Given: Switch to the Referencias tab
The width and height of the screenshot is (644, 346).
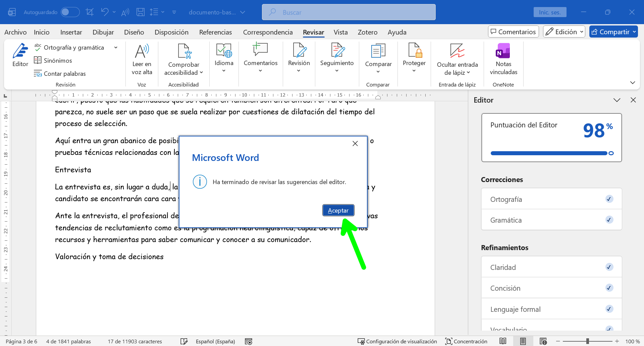Looking at the screenshot, I should click(215, 32).
